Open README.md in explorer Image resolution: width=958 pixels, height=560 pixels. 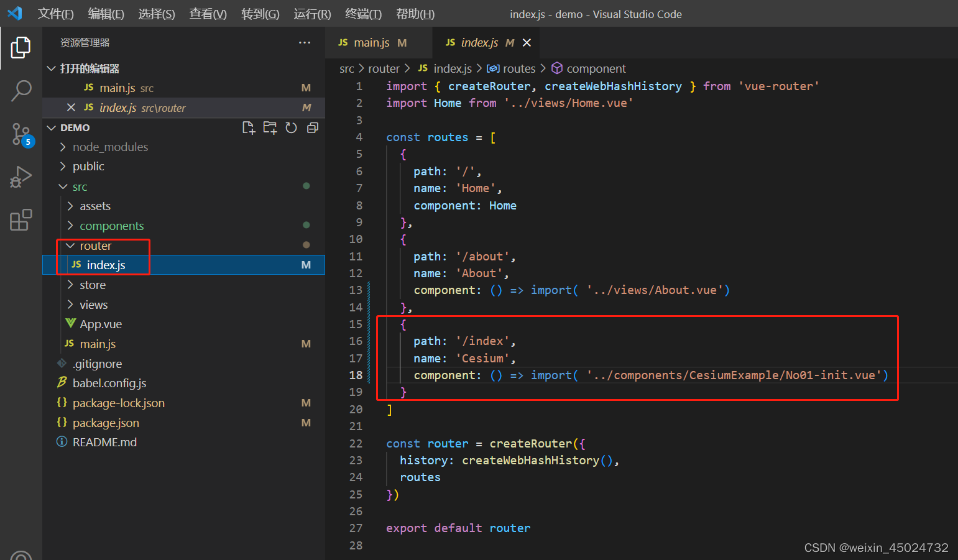click(183, 442)
